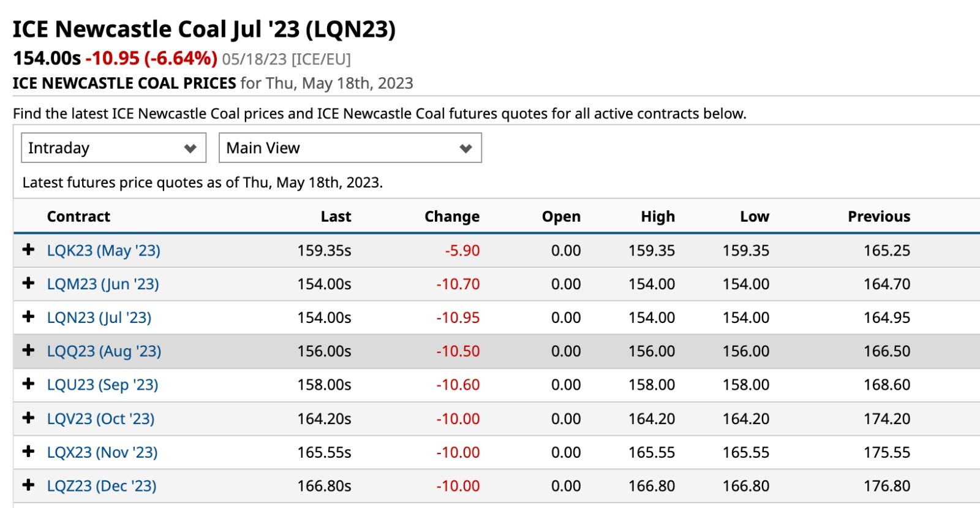Sort by the Low column header

pyautogui.click(x=755, y=216)
